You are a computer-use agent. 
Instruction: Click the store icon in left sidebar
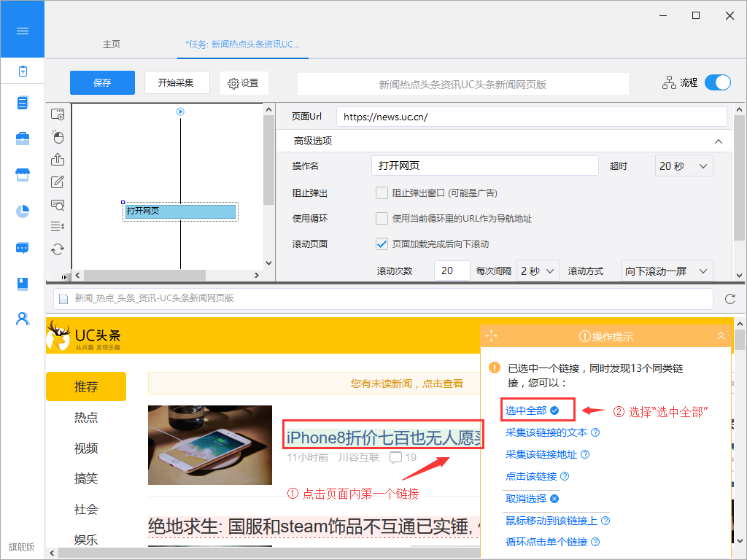coord(23,175)
